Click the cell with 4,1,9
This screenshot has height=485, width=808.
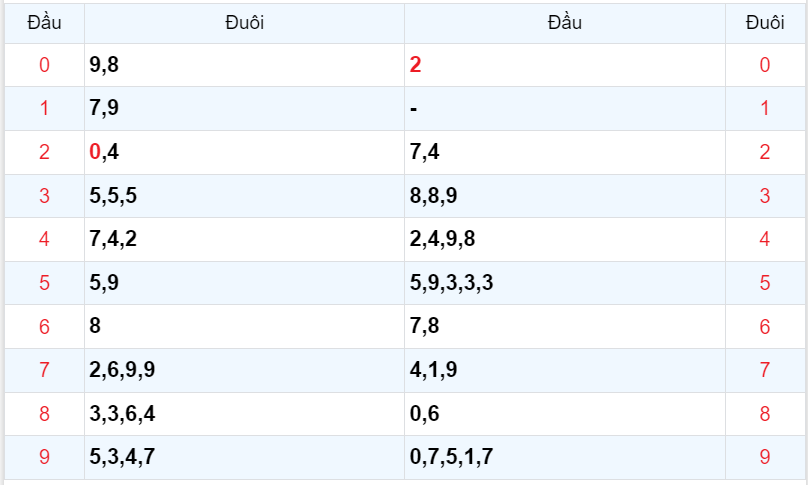(433, 370)
